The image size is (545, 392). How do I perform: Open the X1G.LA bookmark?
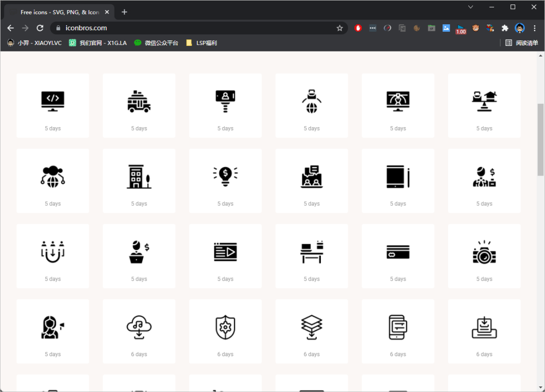click(x=98, y=43)
